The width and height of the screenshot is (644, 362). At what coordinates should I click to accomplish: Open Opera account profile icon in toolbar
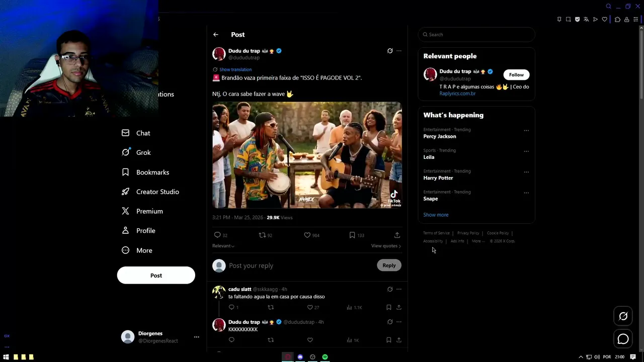(626, 19)
